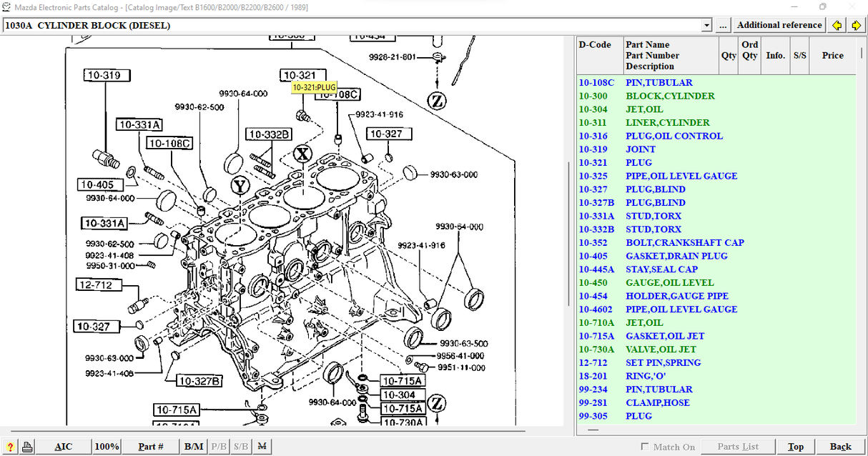This screenshot has width=868, height=456.
Task: Select the B/M button
Action: coord(194,447)
